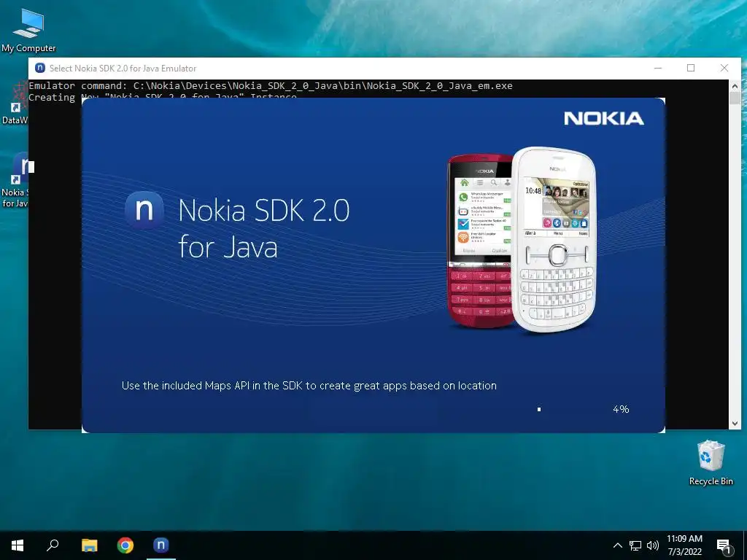The width and height of the screenshot is (747, 560).
Task: Click the loading progress indicator dot
Action: pyautogui.click(x=539, y=409)
